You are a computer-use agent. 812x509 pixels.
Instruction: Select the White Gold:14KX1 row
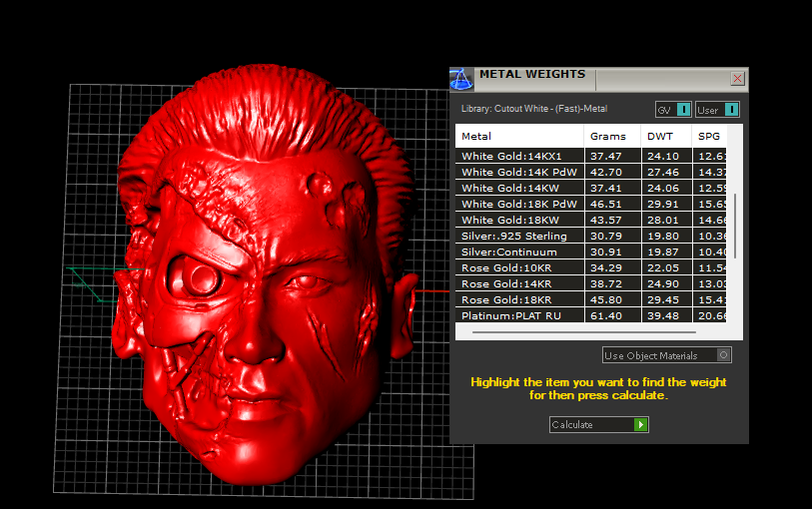pyautogui.click(x=591, y=157)
